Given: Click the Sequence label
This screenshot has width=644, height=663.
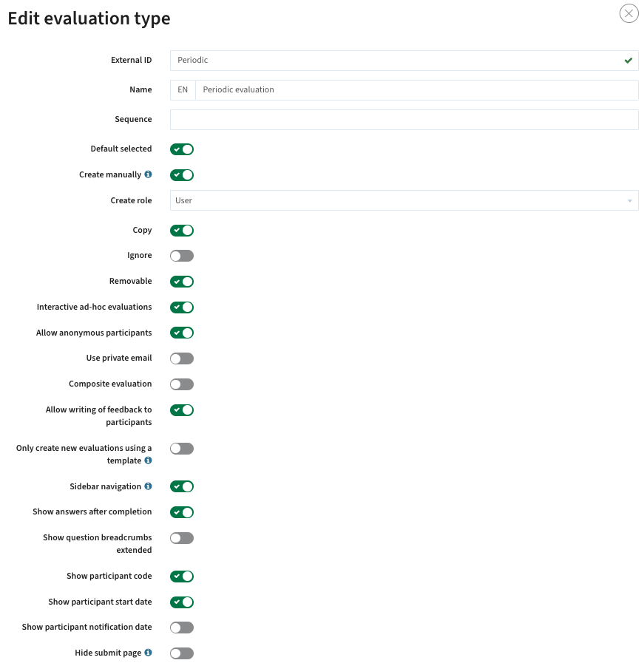Looking at the screenshot, I should [133, 119].
